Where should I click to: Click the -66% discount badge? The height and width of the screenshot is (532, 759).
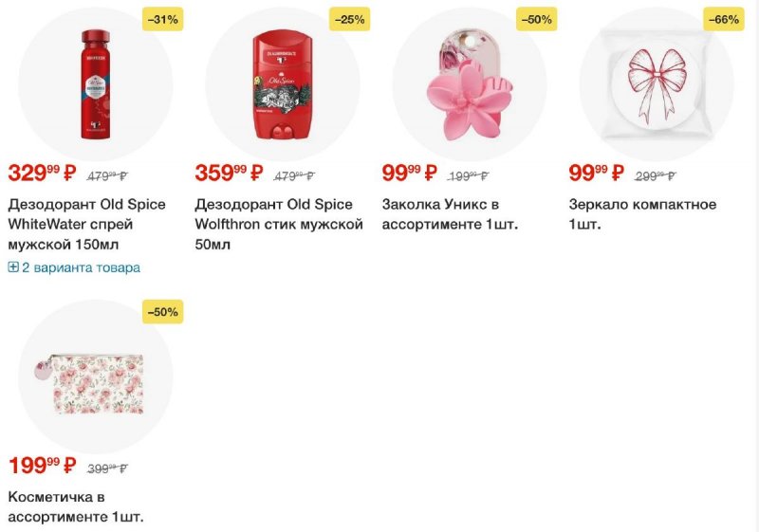(724, 19)
